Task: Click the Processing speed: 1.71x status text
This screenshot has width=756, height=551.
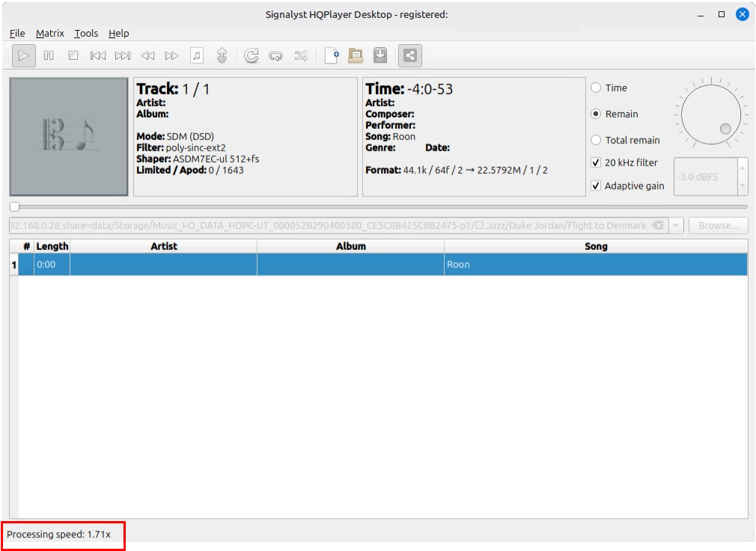Action: point(59,535)
